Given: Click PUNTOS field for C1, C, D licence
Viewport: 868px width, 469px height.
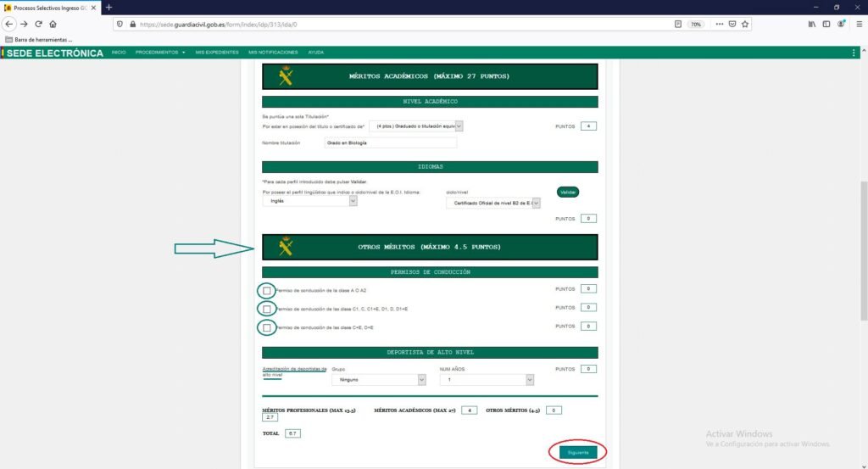Looking at the screenshot, I should 588,307.
